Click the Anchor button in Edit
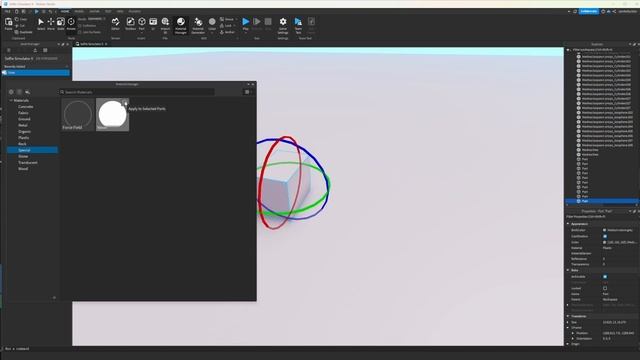Viewport: 640px width, 360px height. (228, 32)
